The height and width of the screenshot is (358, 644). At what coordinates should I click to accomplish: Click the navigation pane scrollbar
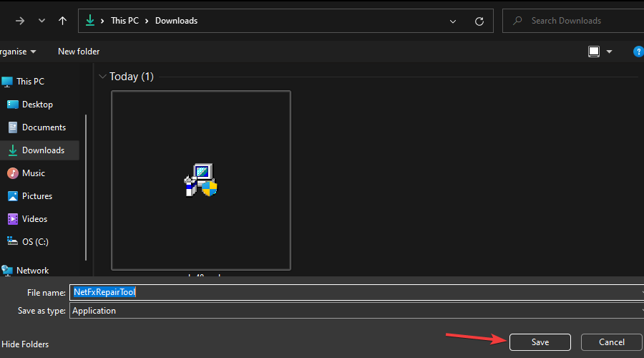[86, 188]
